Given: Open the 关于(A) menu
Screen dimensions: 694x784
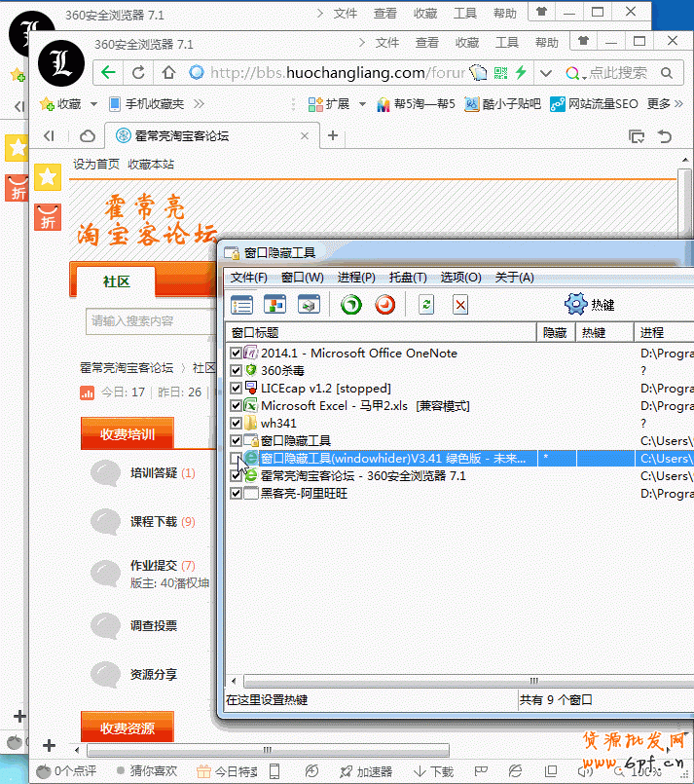Looking at the screenshot, I should coord(514,277).
